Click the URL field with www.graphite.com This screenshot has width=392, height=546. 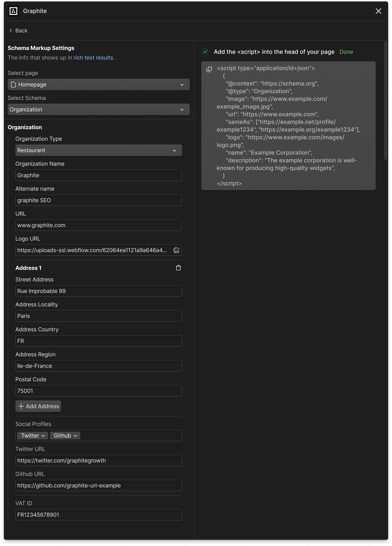[98, 225]
